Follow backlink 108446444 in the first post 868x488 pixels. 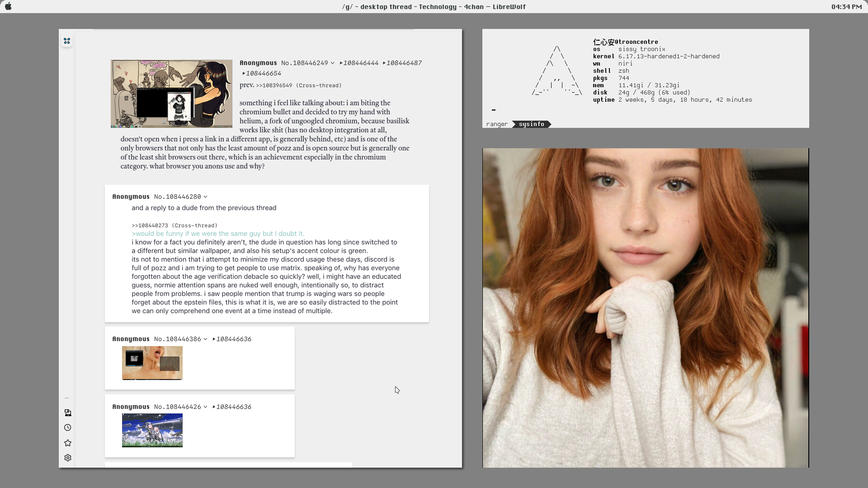tap(360, 63)
